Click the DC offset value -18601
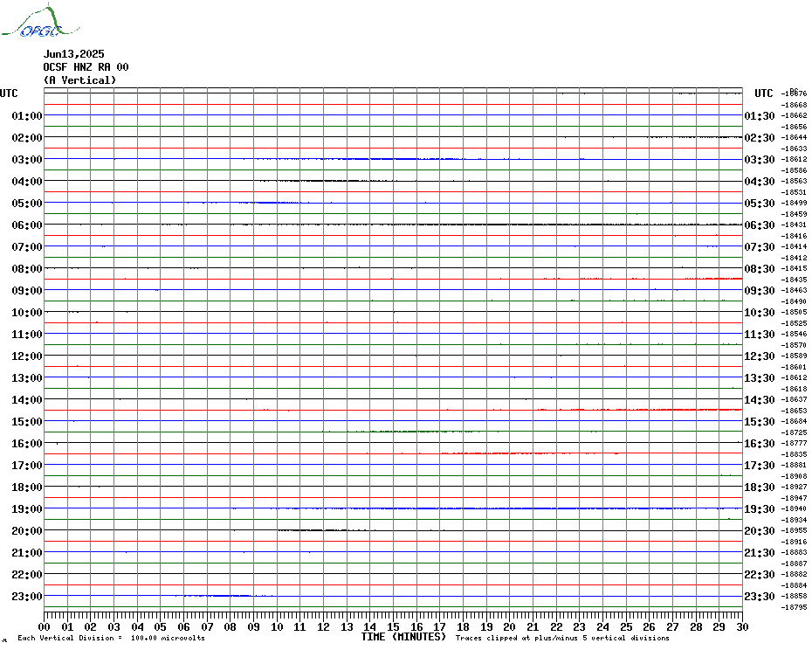 click(x=794, y=367)
